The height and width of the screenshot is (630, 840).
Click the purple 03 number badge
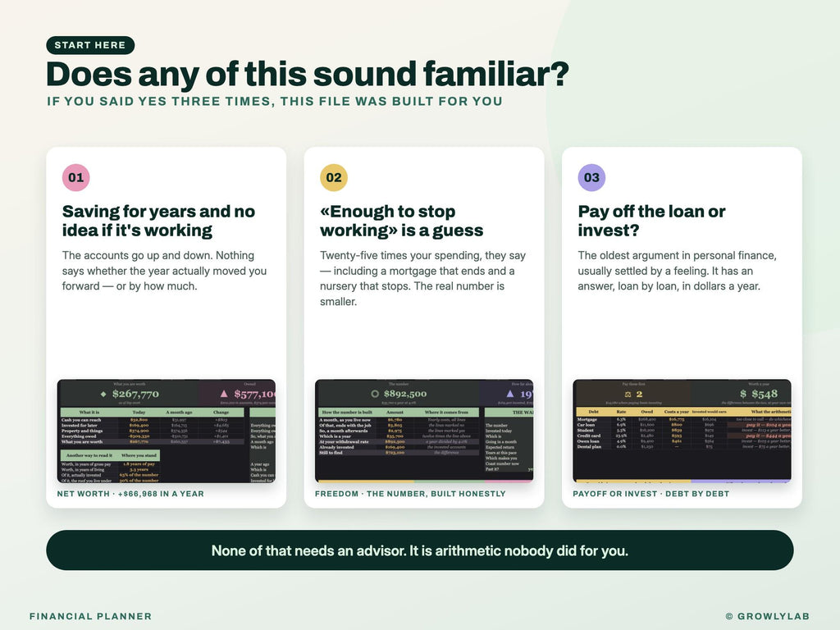coord(591,177)
